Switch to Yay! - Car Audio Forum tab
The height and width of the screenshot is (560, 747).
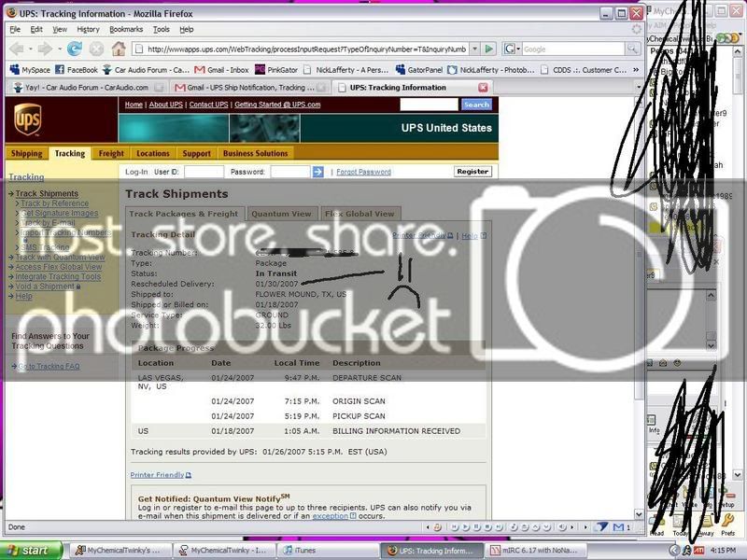(88, 88)
